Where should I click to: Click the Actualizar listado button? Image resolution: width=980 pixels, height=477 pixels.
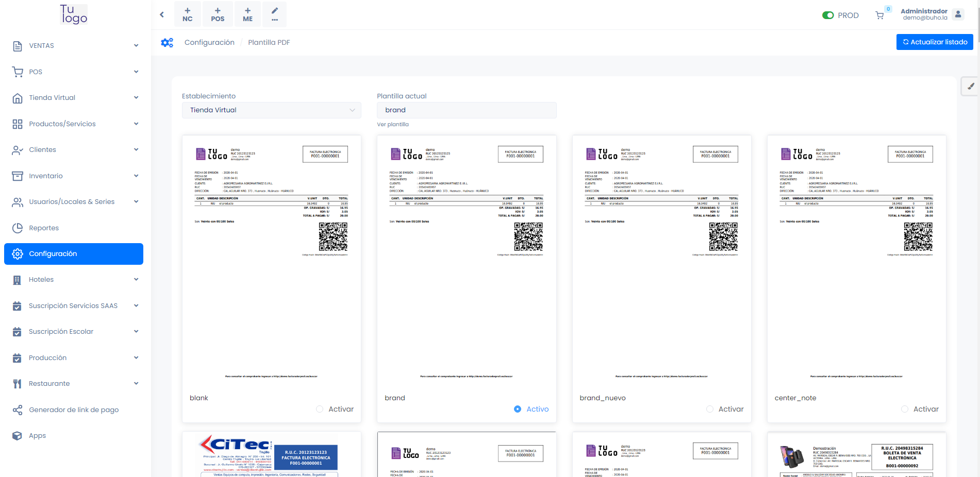(x=934, y=42)
